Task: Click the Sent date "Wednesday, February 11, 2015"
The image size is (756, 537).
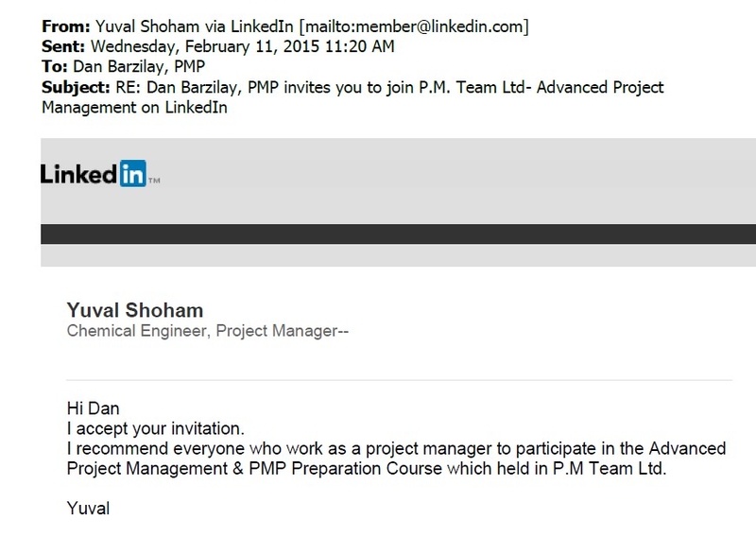Action: [205, 47]
